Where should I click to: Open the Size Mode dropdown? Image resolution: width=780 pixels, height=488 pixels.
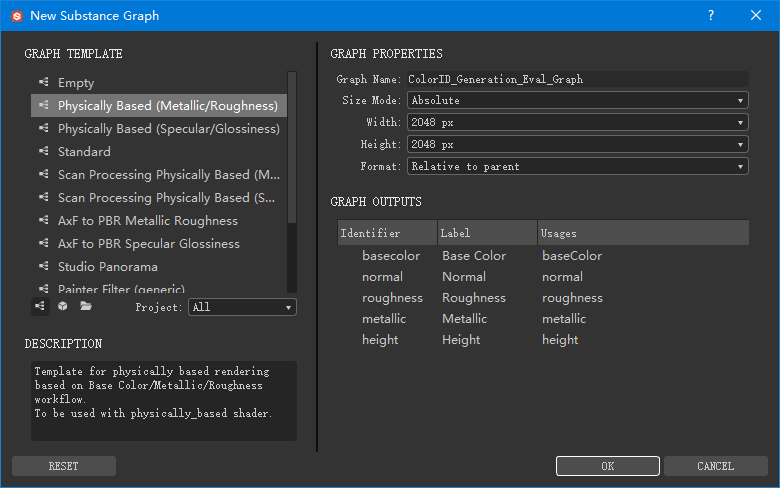[x=577, y=100]
